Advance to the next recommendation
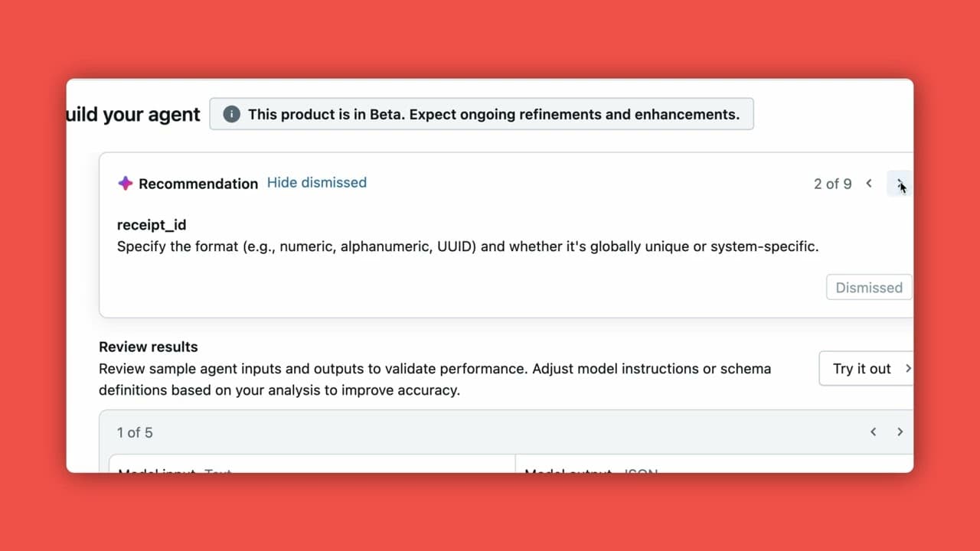The width and height of the screenshot is (980, 551). pyautogui.click(x=899, y=184)
